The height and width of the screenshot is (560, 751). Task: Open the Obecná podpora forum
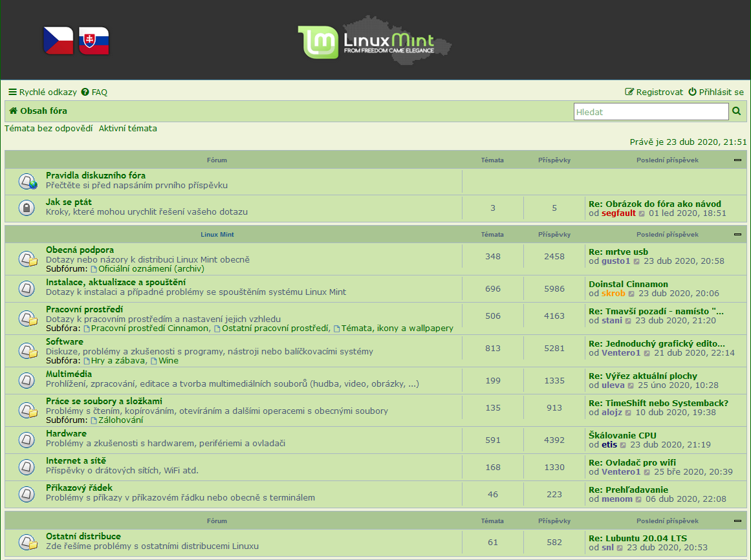pos(80,250)
